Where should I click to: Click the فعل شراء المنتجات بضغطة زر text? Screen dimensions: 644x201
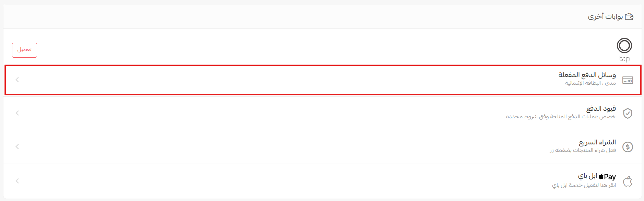(x=583, y=150)
